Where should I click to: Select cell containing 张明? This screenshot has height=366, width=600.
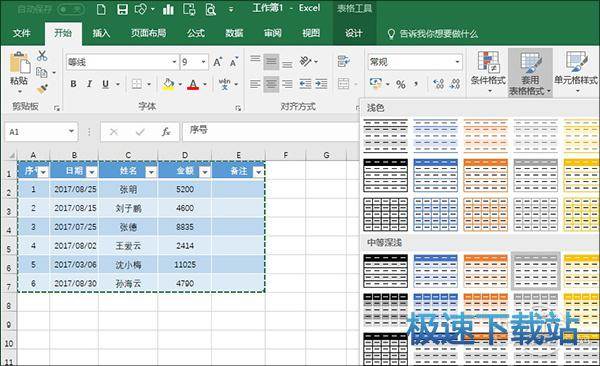[128, 189]
